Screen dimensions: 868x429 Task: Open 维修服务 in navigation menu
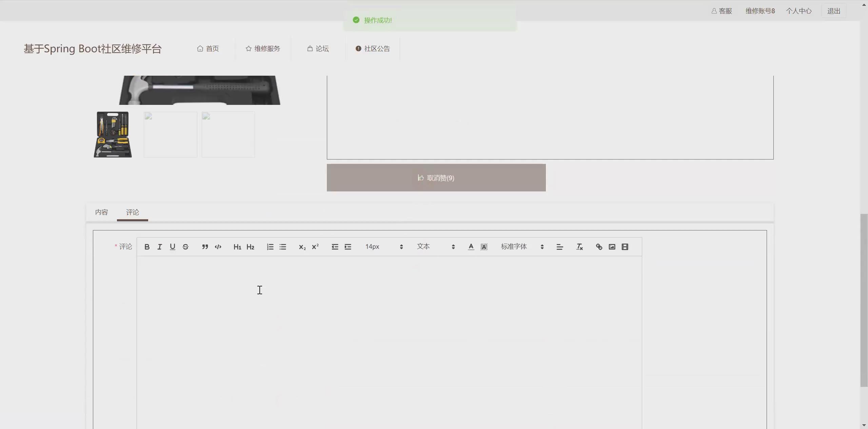pyautogui.click(x=263, y=49)
